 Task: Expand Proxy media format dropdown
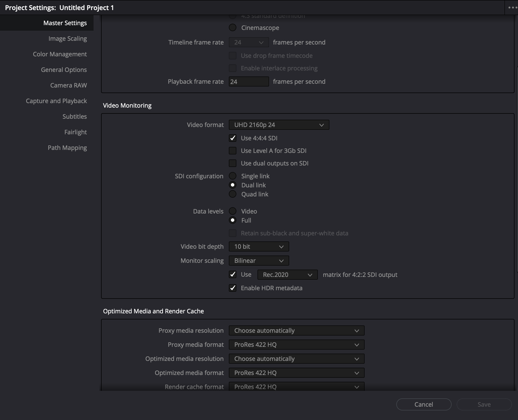(x=296, y=345)
